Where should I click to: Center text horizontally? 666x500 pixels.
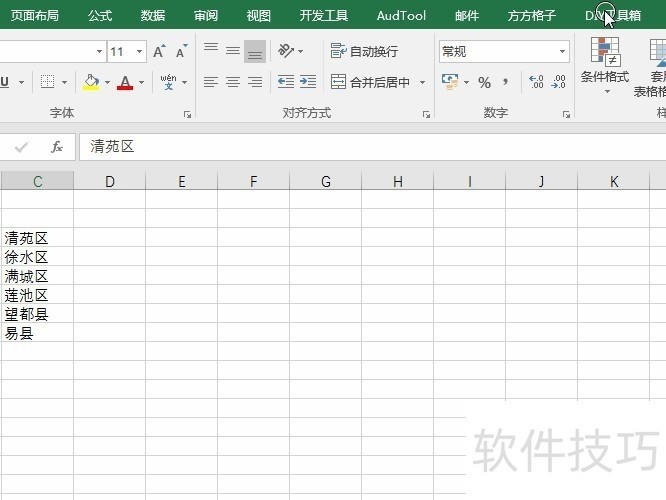coord(233,82)
